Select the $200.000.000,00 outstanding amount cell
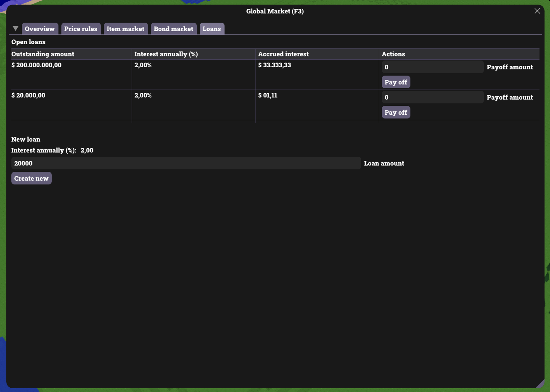This screenshot has width=550, height=392. point(37,66)
